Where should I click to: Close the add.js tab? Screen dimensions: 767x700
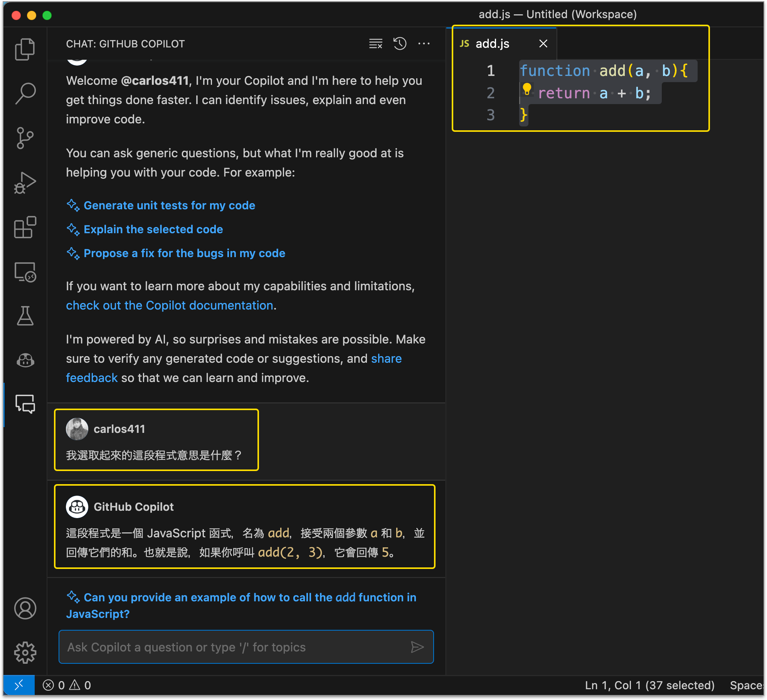[543, 44]
